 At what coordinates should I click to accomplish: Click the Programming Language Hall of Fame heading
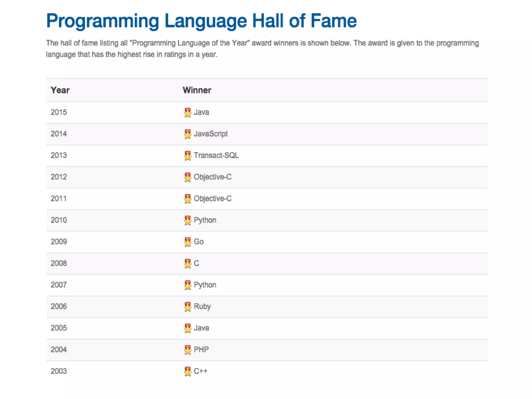click(x=201, y=21)
